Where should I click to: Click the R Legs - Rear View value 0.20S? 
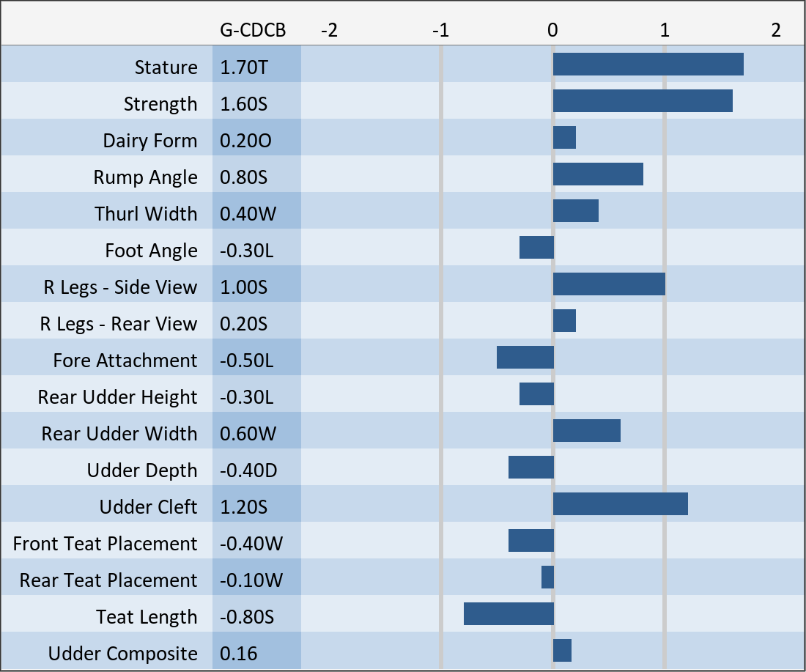[244, 324]
